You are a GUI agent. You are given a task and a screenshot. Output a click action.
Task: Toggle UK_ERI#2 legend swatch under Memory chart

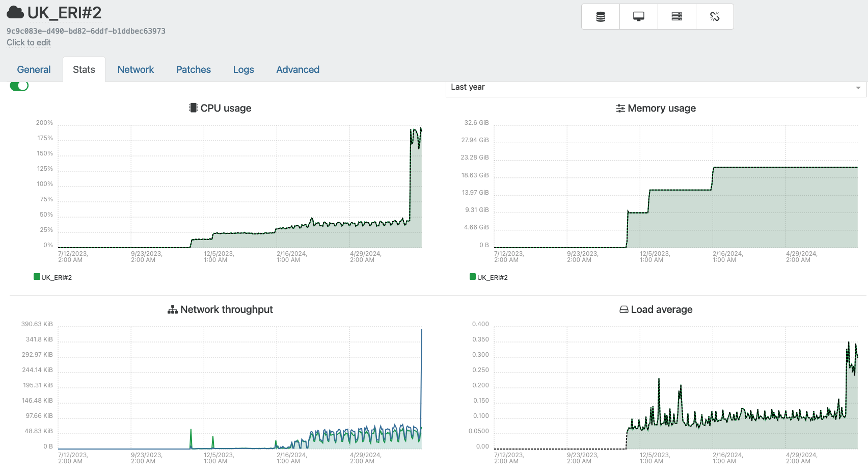click(473, 277)
